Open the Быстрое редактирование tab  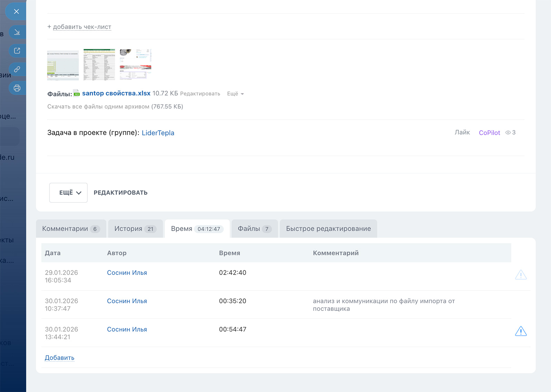329,229
